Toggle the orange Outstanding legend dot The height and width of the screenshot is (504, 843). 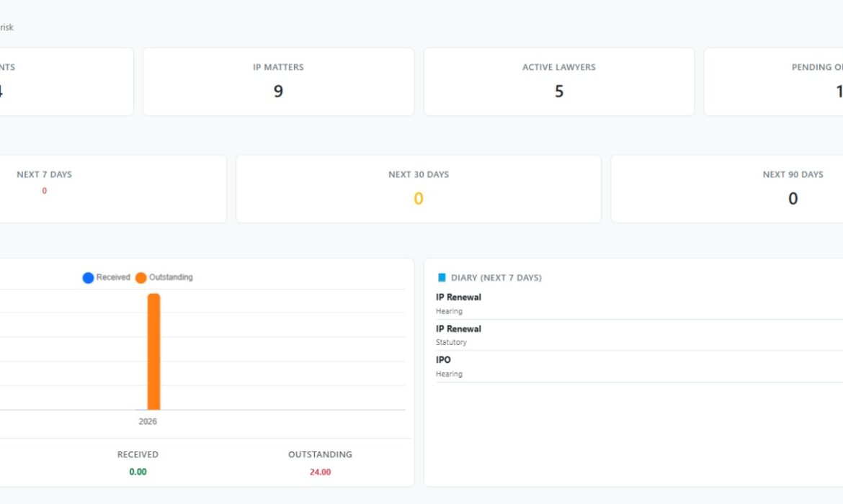tap(140, 277)
